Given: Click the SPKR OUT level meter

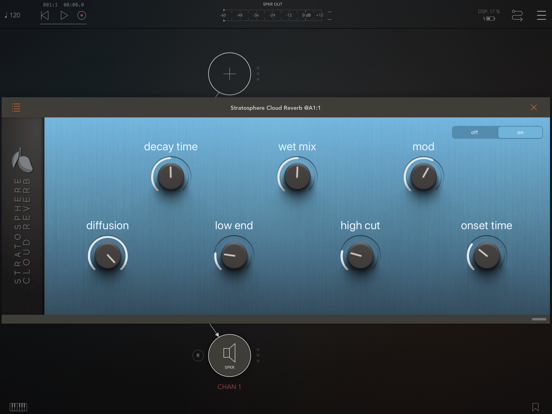Looking at the screenshot, I should 273,15.
